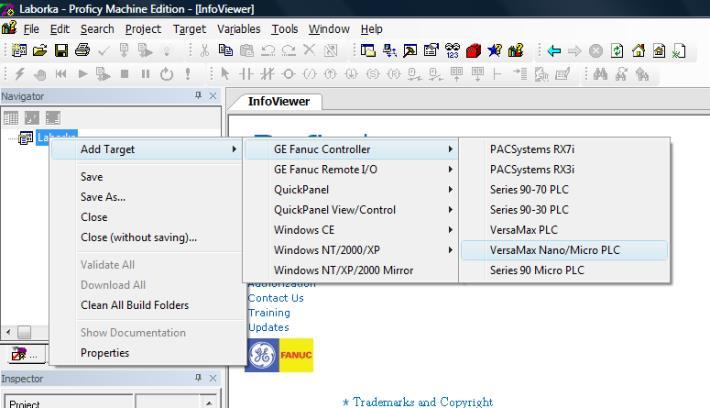Choose Close in the context menu
Viewport: 710px width, 408px height.
click(146, 217)
